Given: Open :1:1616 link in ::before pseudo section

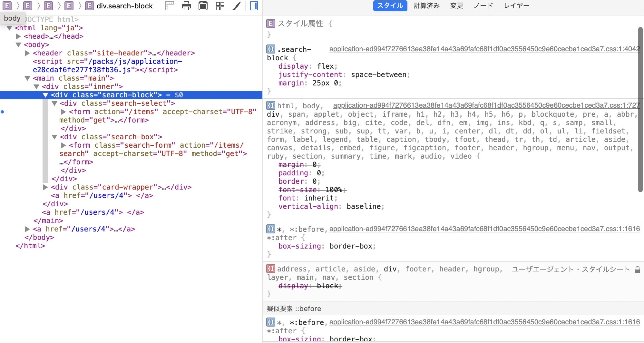Looking at the screenshot, I should click(x=484, y=322).
